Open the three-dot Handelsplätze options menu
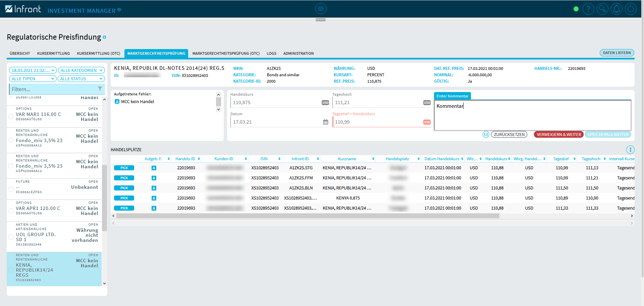 [630, 149]
